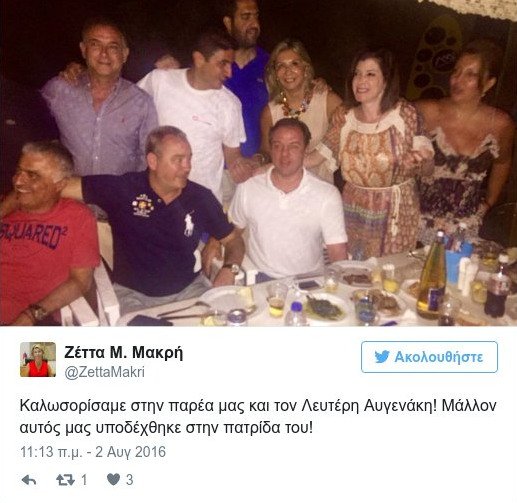Click the polo horse logo on navy shirt
Viewport: 517px width, 503px height.
point(189,224)
